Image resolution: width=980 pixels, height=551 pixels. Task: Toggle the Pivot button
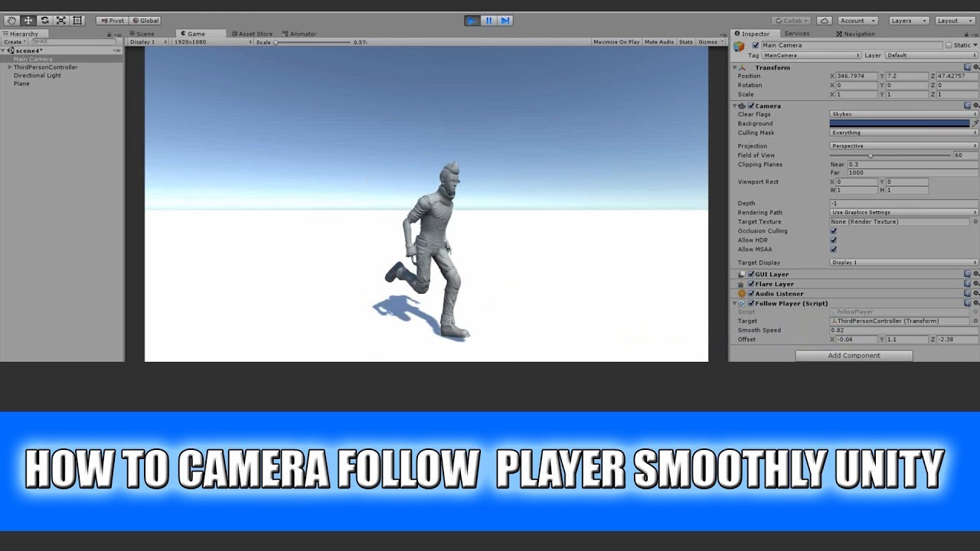pos(112,21)
